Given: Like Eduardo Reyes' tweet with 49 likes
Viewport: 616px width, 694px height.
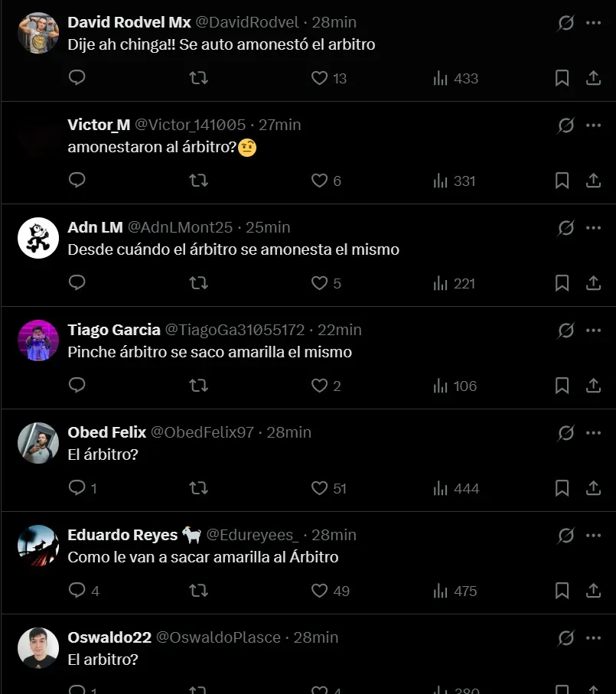Looking at the screenshot, I should pos(319,591).
